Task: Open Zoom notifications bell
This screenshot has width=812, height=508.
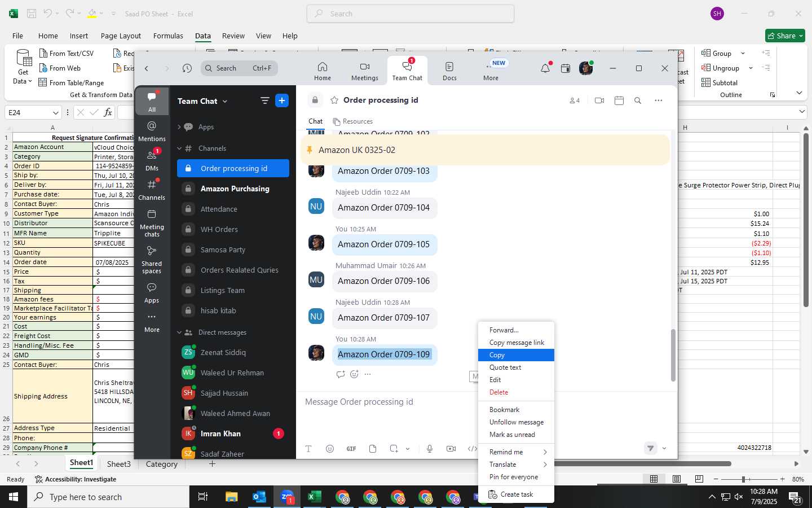Action: [545, 68]
